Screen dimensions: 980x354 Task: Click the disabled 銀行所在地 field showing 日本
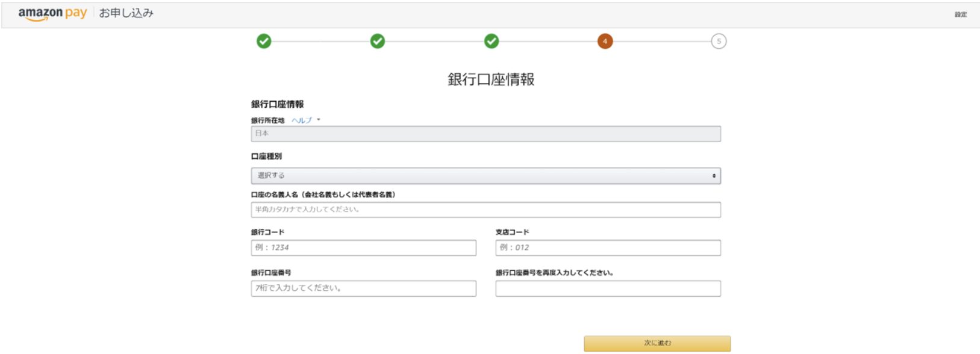coord(486,134)
